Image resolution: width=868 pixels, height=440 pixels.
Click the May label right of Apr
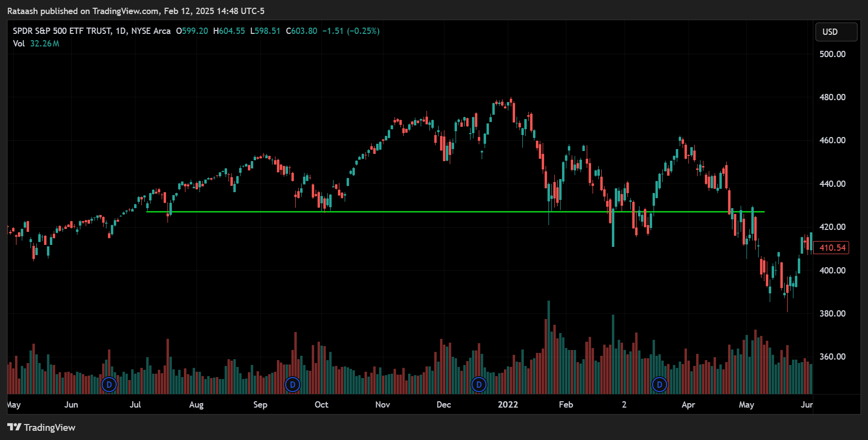746,405
